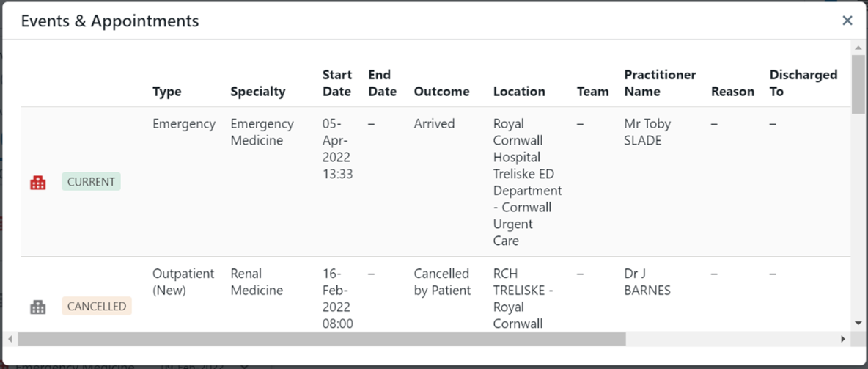Image resolution: width=868 pixels, height=369 pixels.
Task: Select the CANCELLED status badge
Action: point(97,307)
